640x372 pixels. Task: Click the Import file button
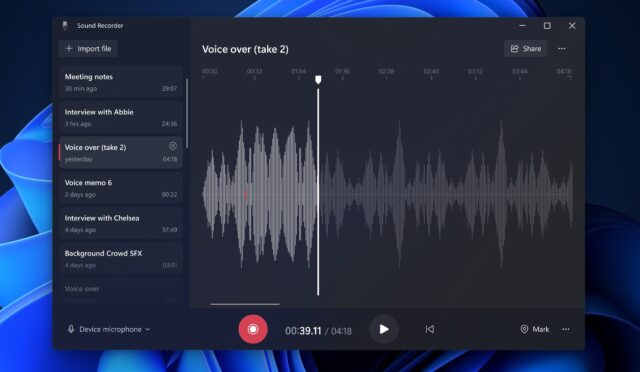pos(88,49)
